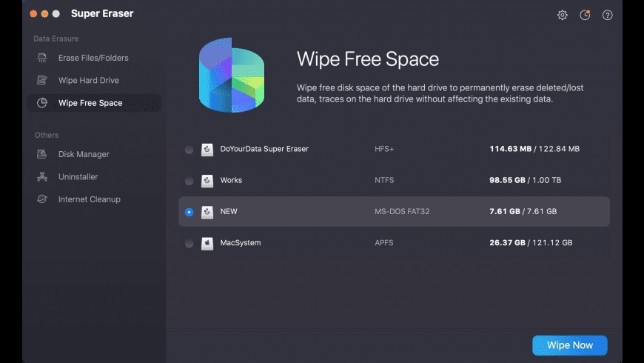This screenshot has height=363, width=644.
Task: Select the DoYourData Super Eraser radio button
Action: (189, 150)
